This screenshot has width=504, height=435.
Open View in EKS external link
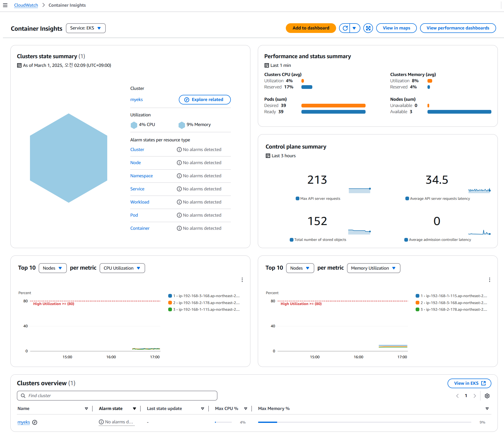(x=469, y=383)
